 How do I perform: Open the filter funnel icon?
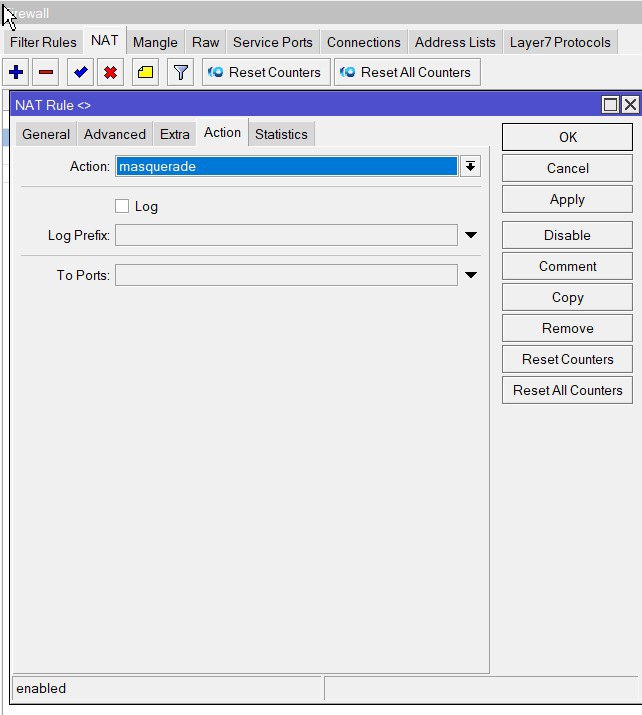[181, 72]
